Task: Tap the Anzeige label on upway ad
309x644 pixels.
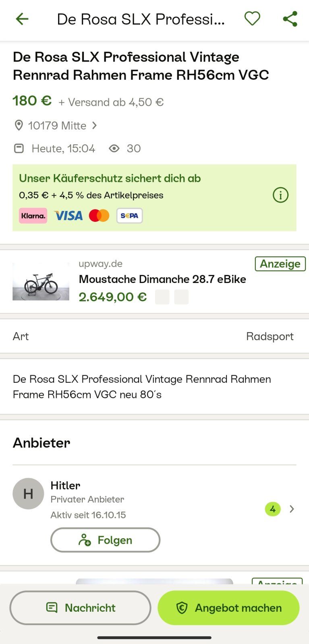Action: pos(280,264)
